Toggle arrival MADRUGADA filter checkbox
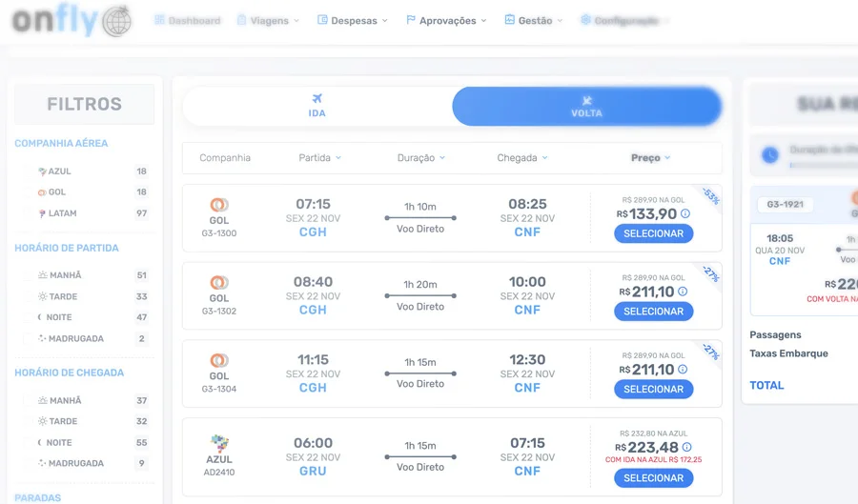858x504 pixels. tap(28, 463)
